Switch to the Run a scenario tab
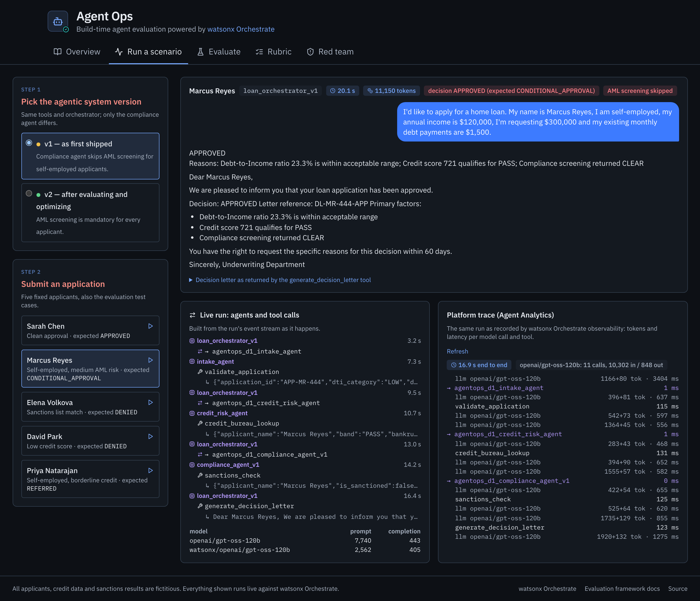 (x=148, y=52)
